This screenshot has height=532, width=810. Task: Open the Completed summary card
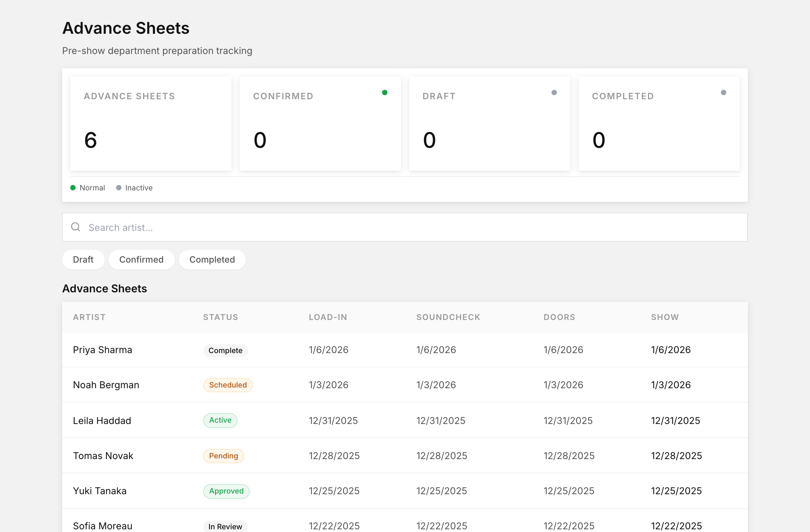[x=659, y=124]
